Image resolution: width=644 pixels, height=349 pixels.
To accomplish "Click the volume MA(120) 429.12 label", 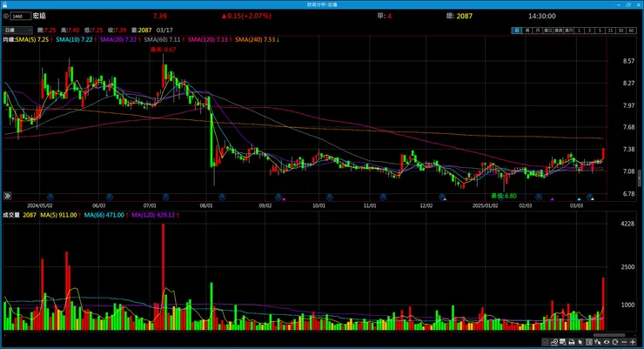I will click(x=155, y=215).
